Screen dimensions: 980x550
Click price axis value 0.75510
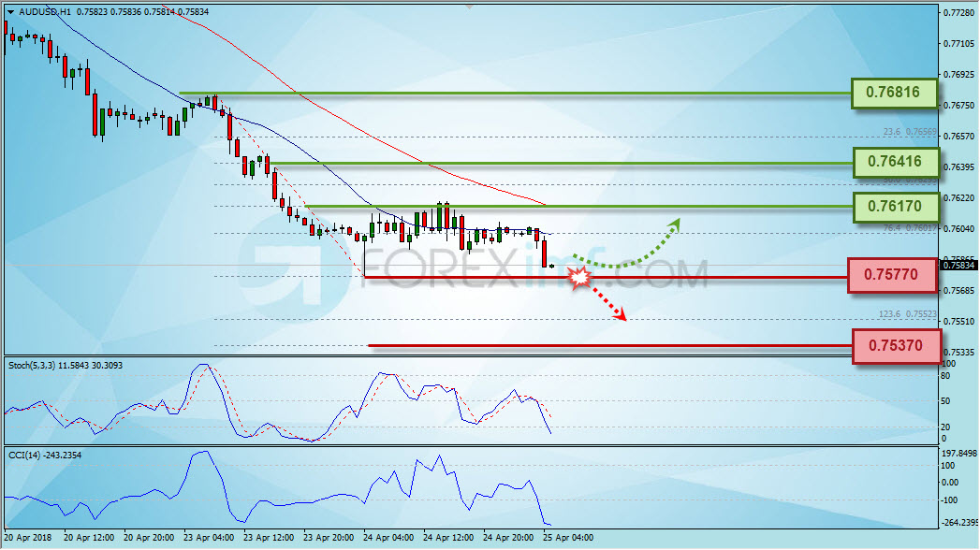(958, 322)
